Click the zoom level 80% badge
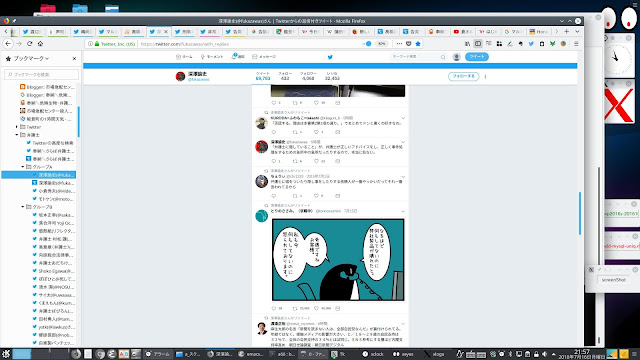 381,44
